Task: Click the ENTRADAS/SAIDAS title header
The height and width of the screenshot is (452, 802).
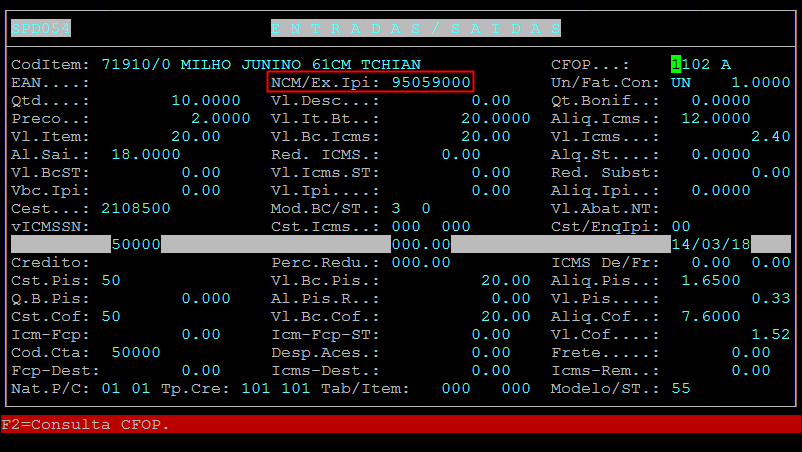Action: 415,28
